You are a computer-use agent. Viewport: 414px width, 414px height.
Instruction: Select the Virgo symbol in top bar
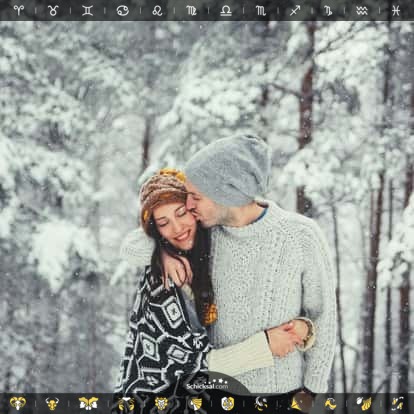tap(191, 11)
